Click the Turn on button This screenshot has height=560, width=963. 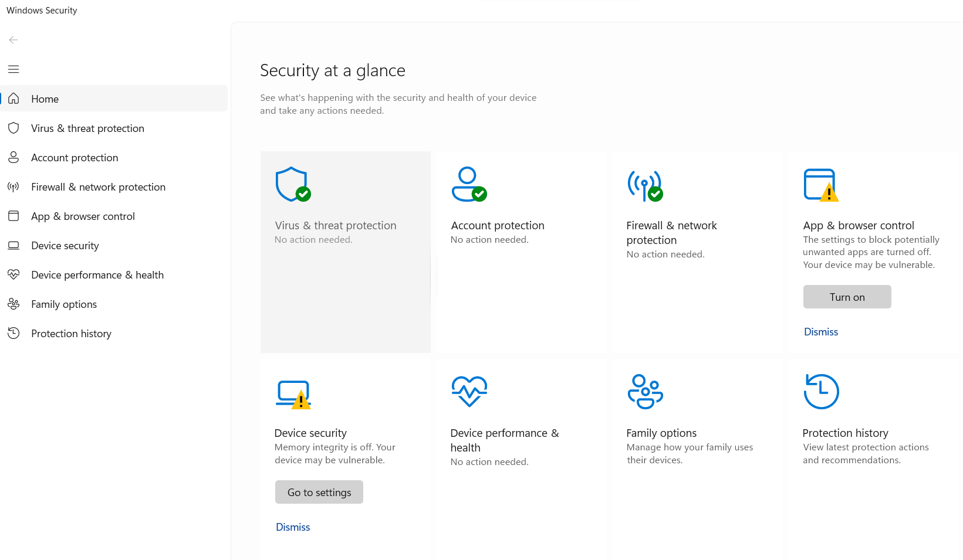pyautogui.click(x=847, y=297)
